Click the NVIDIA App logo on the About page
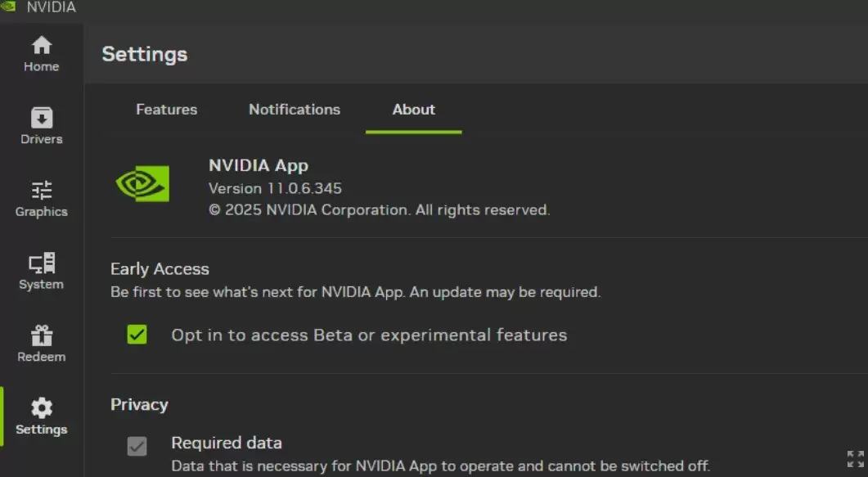The width and height of the screenshot is (868, 477). (141, 182)
